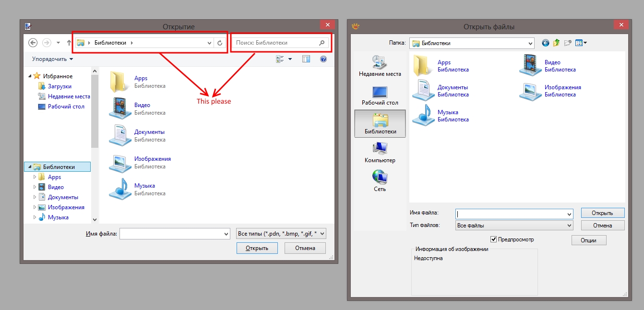Select Недавние места in navigation tree
Image resolution: width=644 pixels, height=310 pixels.
coord(69,96)
